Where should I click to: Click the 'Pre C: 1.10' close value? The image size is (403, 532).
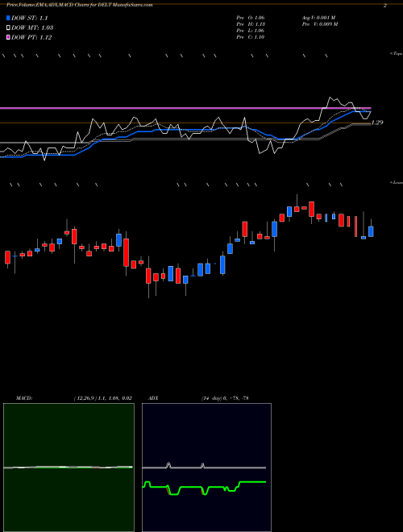point(251,37)
